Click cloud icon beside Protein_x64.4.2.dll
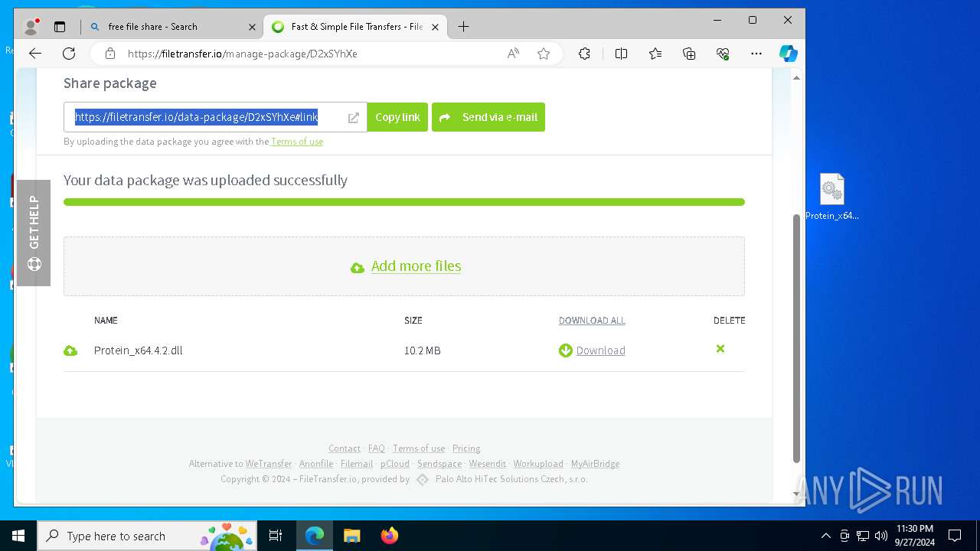 [70, 350]
